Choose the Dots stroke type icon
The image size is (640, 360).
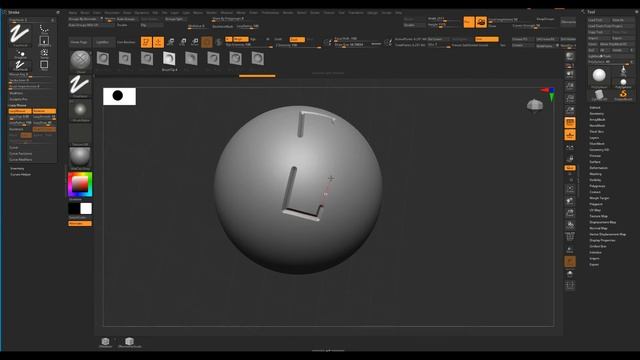44,29
